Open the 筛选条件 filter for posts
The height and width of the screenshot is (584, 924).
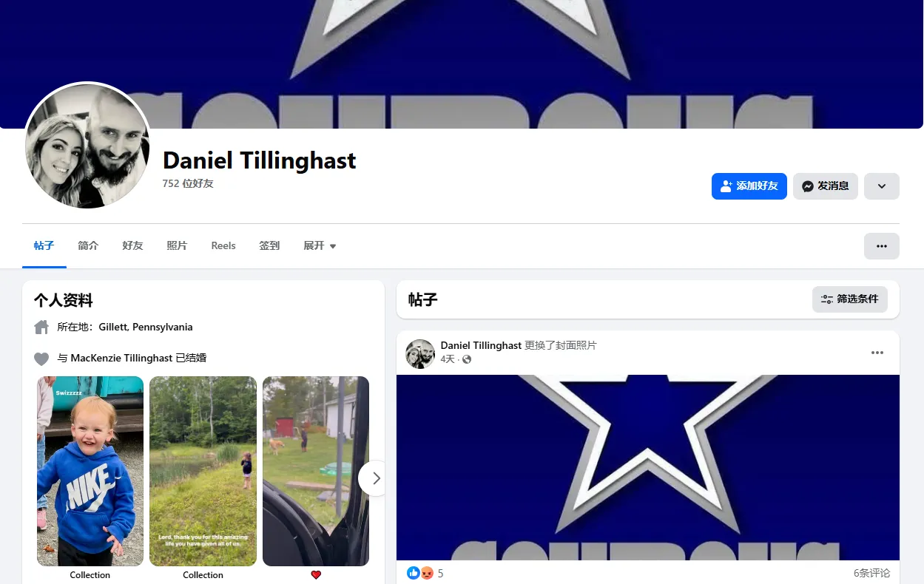click(x=850, y=299)
